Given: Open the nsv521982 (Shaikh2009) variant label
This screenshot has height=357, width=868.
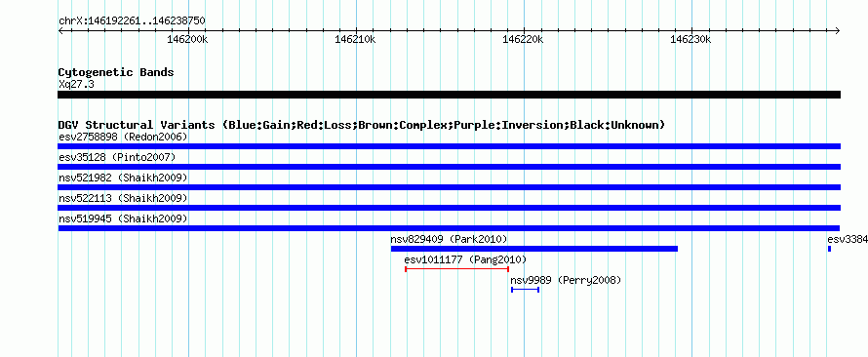Looking at the screenshot, I should [123, 178].
